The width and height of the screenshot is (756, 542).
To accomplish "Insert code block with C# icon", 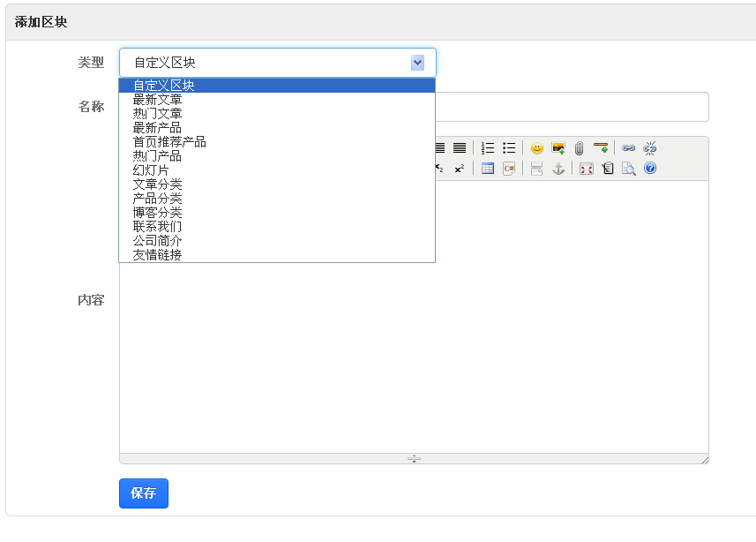I will 509,169.
